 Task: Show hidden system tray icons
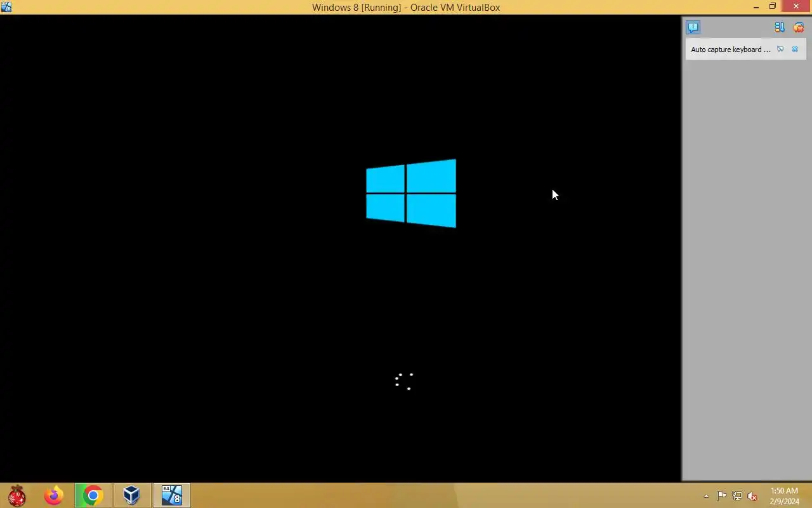[706, 496]
